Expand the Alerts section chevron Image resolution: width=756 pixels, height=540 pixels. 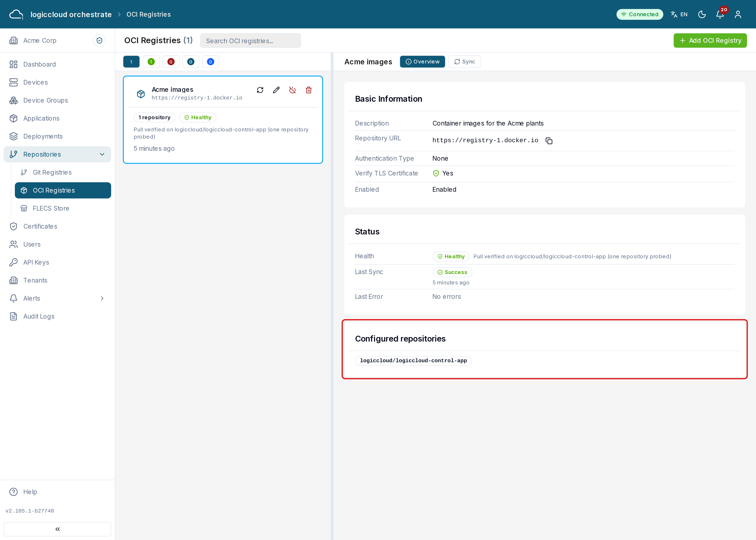102,298
